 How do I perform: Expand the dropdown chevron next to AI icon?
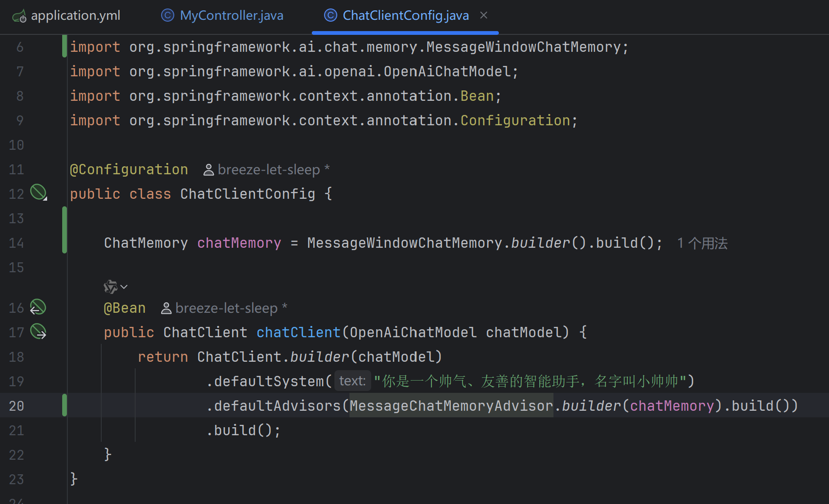124,286
